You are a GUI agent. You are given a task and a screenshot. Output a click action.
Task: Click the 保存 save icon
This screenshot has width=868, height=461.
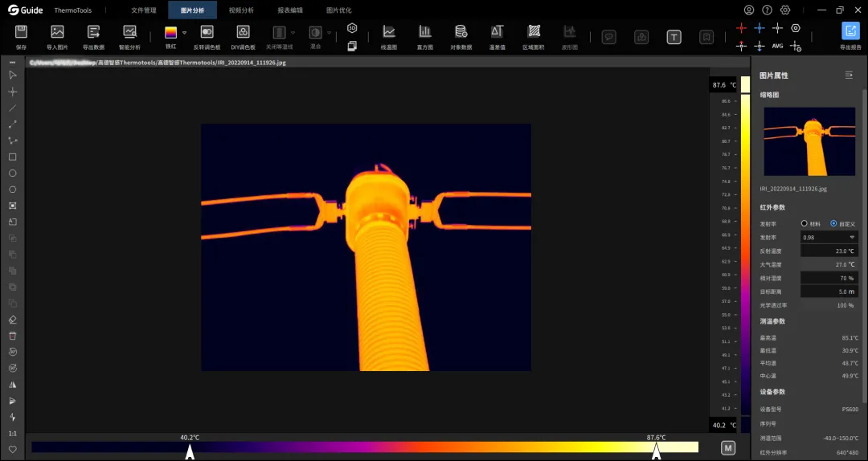point(21,32)
